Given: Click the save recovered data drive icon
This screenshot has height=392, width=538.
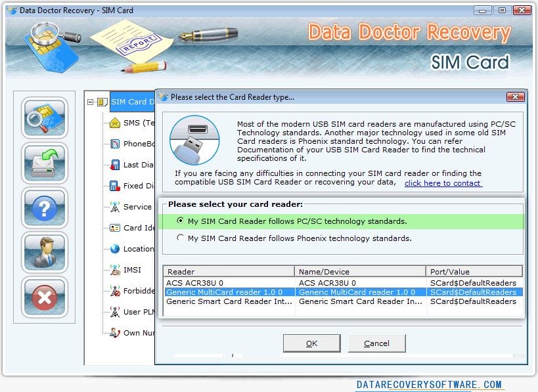Looking at the screenshot, I should (x=45, y=163).
